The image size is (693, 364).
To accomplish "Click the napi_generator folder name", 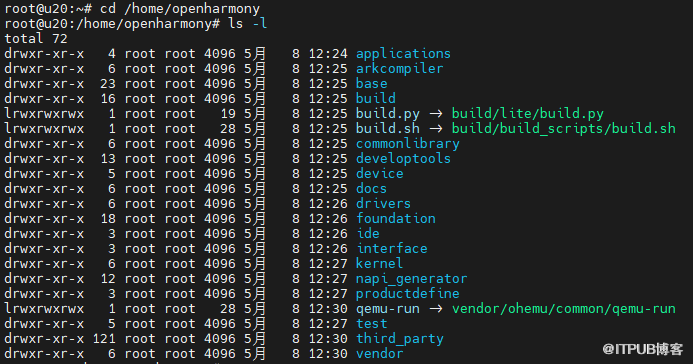I will pos(411,279).
